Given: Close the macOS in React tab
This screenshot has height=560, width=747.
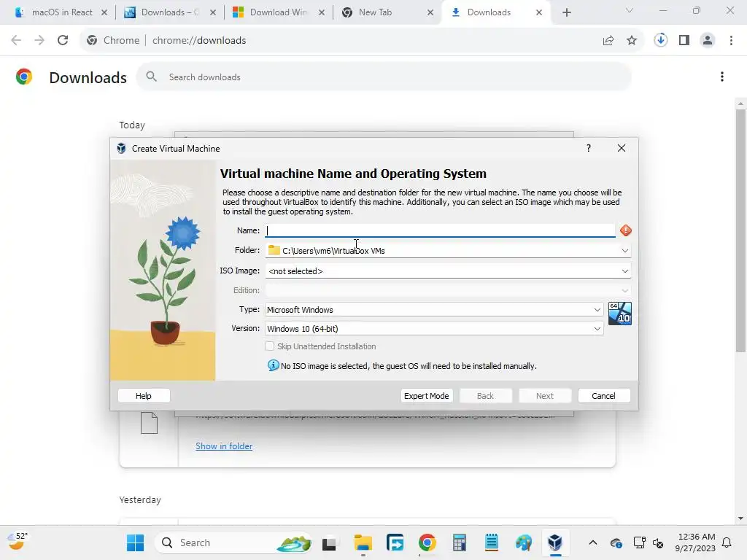Looking at the screenshot, I should (x=104, y=13).
